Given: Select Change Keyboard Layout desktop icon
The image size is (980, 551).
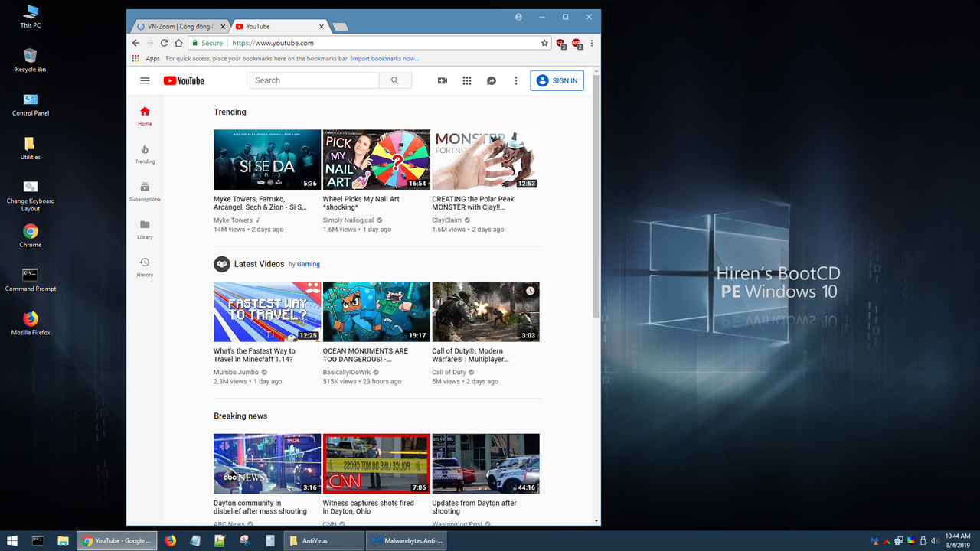Looking at the screenshot, I should point(31,196).
